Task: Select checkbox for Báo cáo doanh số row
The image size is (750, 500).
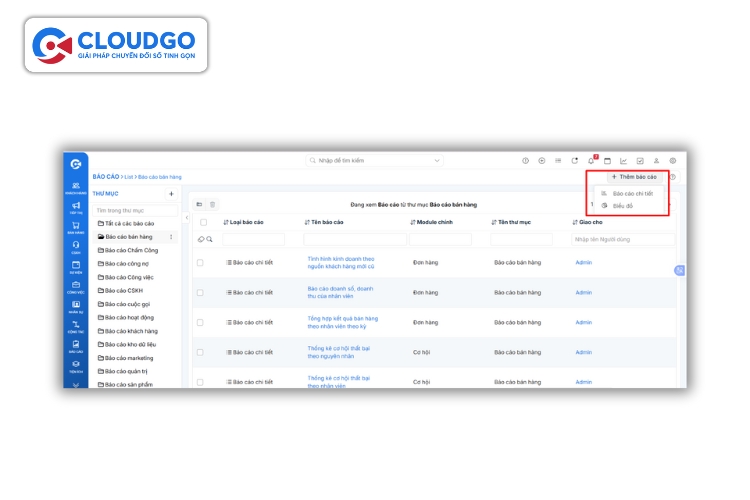Action: (x=200, y=292)
